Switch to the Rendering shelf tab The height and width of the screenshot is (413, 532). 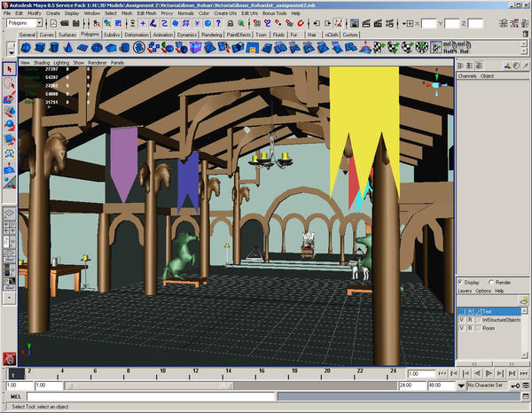click(212, 35)
